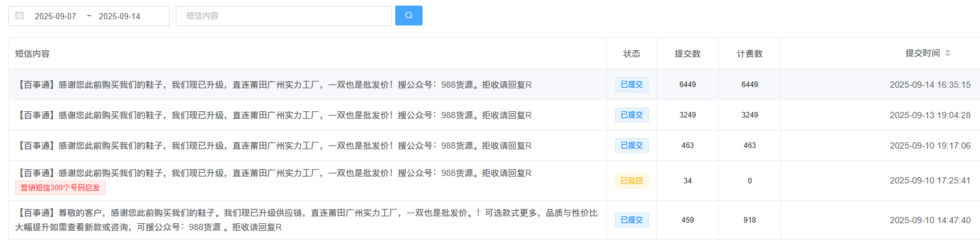Click timestamp 2025-09-14 16:35:15

click(x=930, y=85)
